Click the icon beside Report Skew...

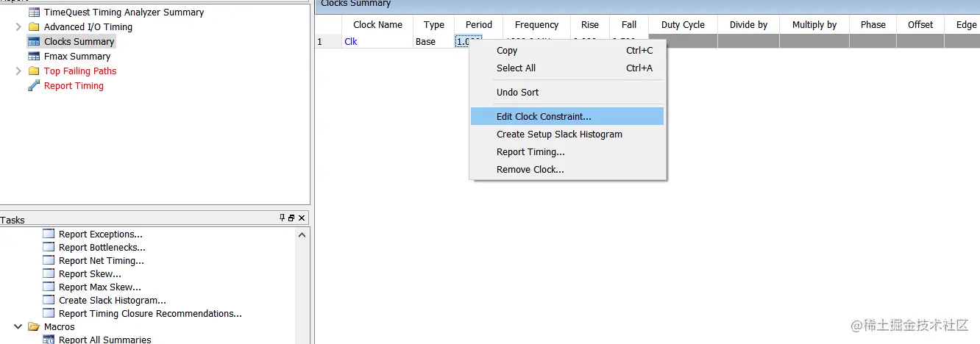coord(49,274)
